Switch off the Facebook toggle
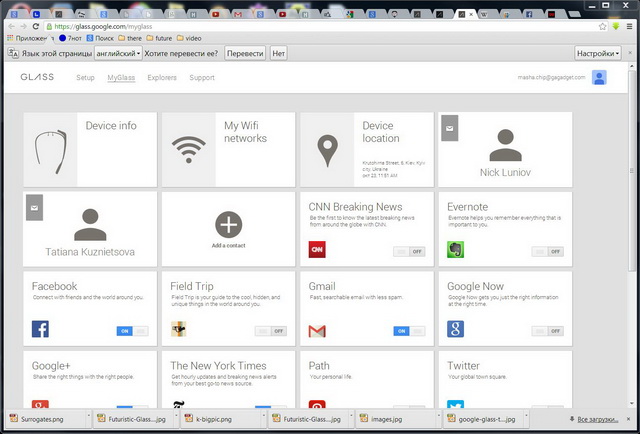The width and height of the screenshot is (640, 434). pyautogui.click(x=133, y=331)
